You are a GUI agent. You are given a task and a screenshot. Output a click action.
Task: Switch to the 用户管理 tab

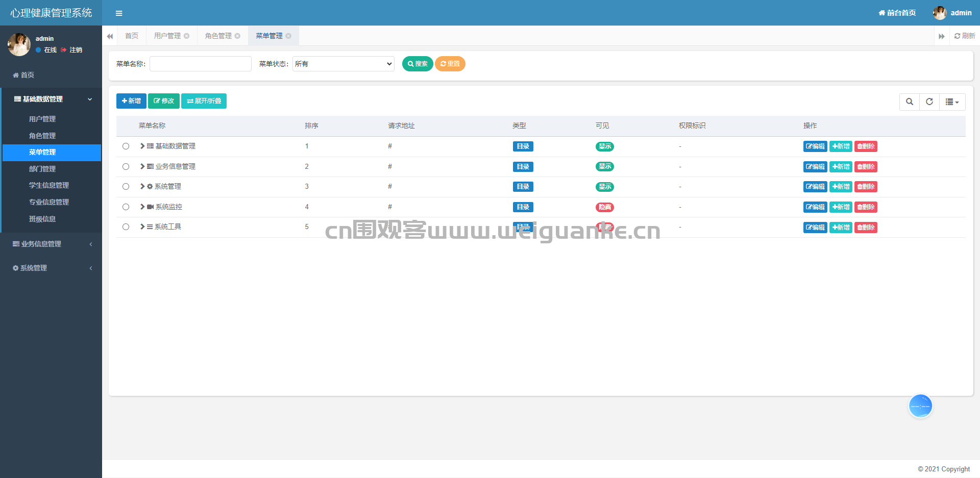point(167,36)
